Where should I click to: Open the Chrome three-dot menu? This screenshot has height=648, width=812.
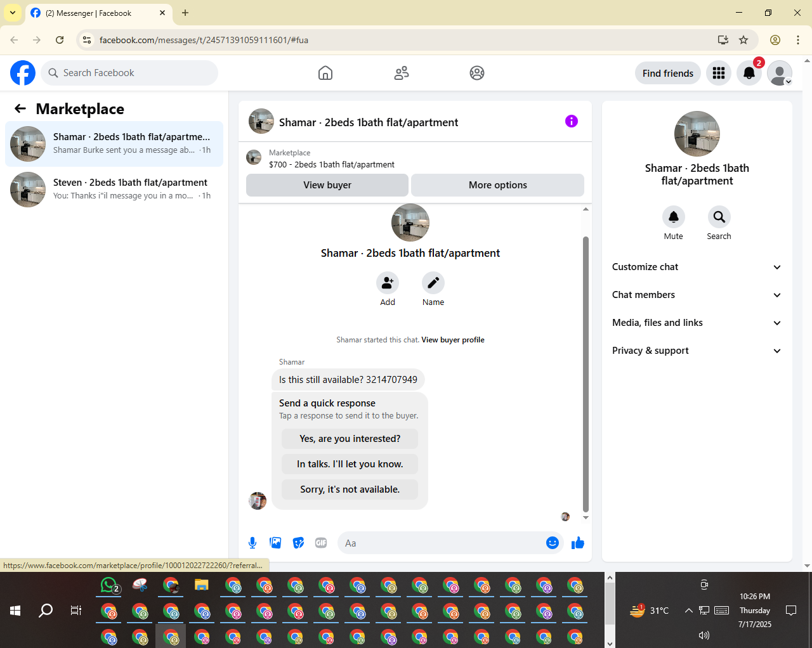pos(798,40)
